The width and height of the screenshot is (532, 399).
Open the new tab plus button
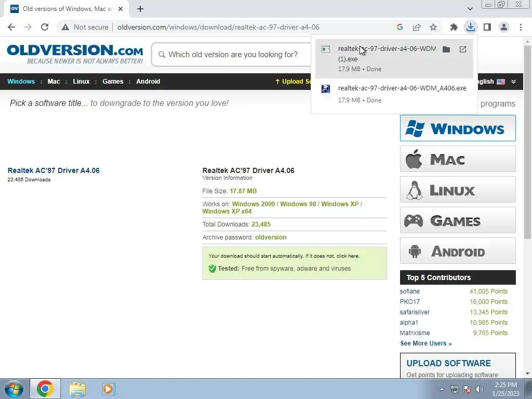pyautogui.click(x=140, y=9)
